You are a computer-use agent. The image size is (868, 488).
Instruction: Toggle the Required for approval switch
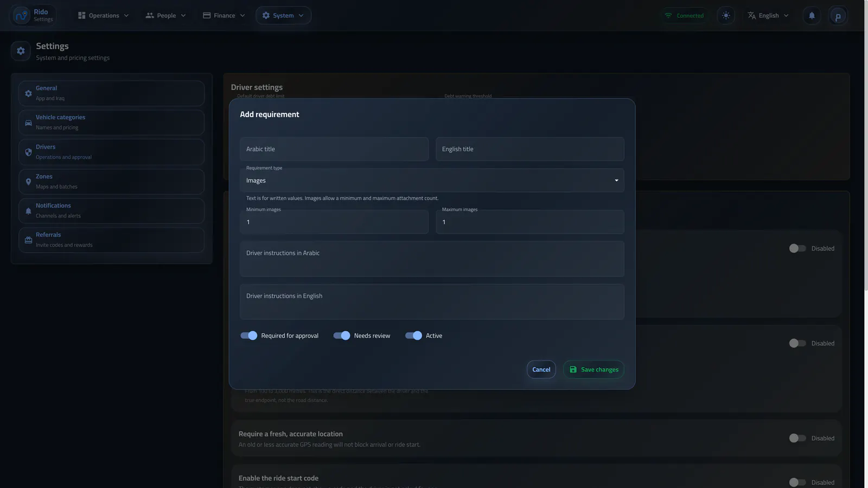249,336
